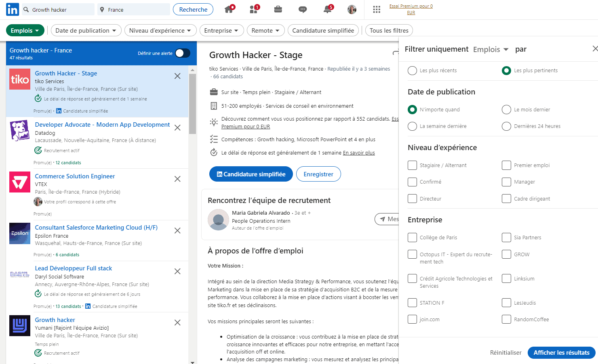Check the STATION F company checkbox
This screenshot has height=364, width=598.
point(412,303)
